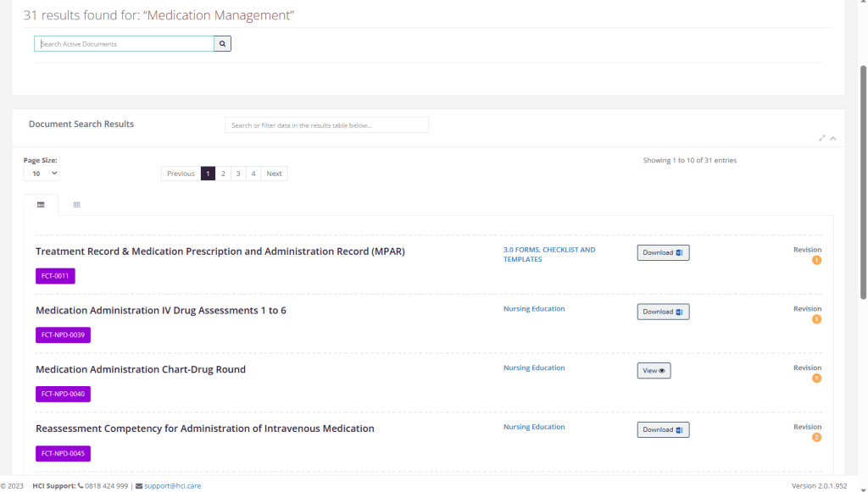Click the page vertical scrollbar thumb
This screenshot has width=868, height=492.
(x=863, y=182)
